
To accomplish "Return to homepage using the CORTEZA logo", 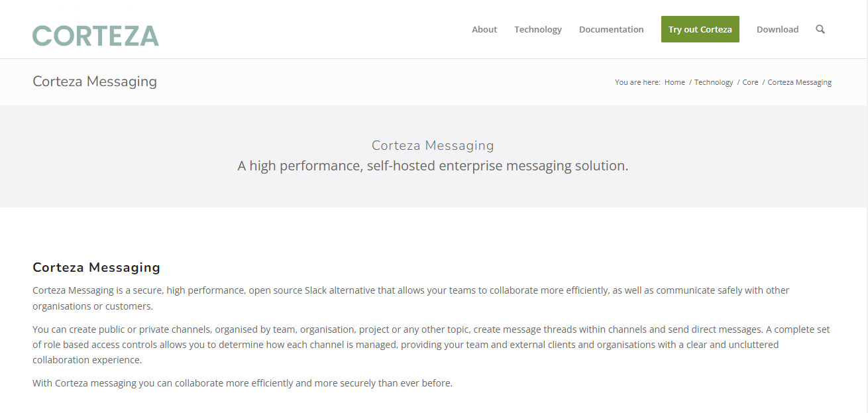I will (95, 35).
